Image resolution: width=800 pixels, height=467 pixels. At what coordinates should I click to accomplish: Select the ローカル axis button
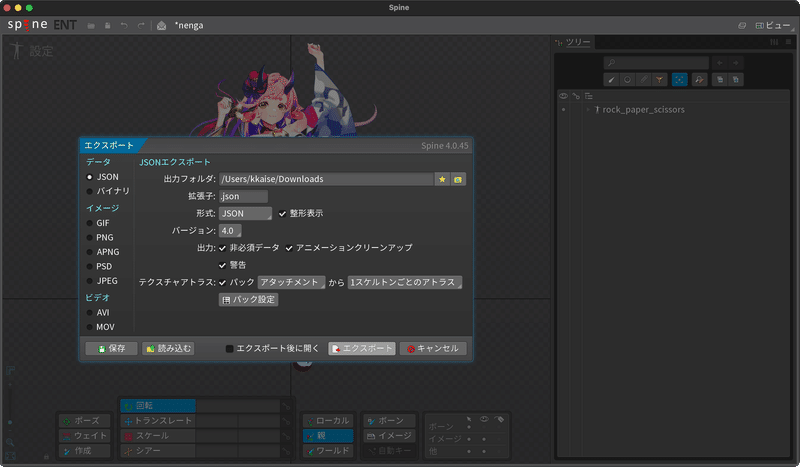328,421
